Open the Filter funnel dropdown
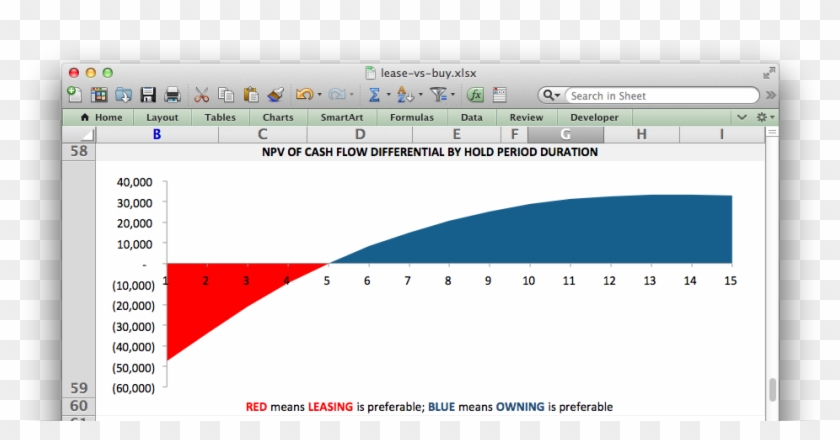 click(453, 96)
